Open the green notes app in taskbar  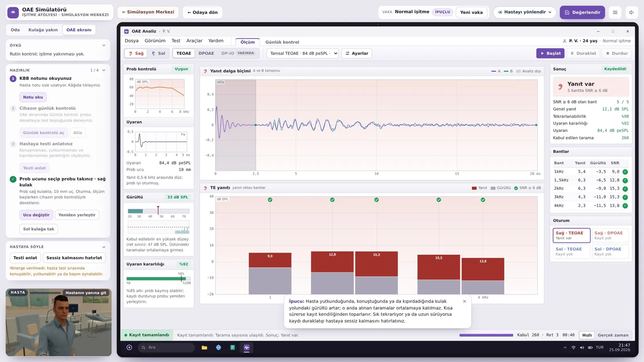pyautogui.click(x=233, y=348)
